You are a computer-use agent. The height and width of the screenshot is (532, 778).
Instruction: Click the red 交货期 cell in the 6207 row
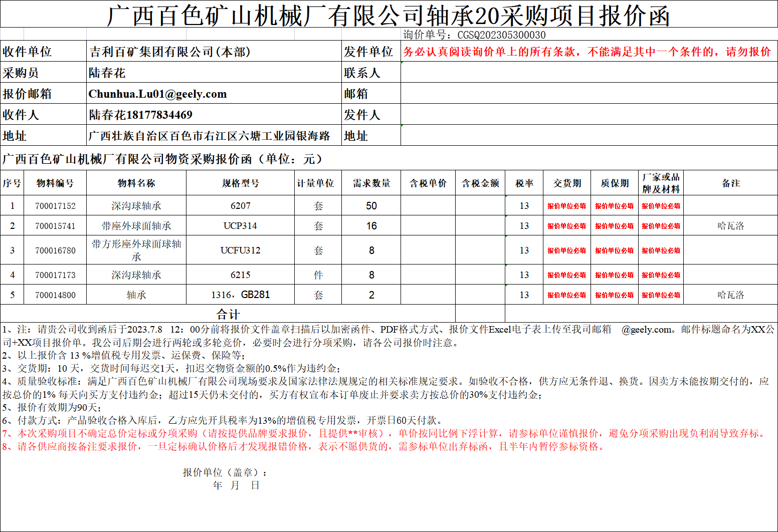567,206
